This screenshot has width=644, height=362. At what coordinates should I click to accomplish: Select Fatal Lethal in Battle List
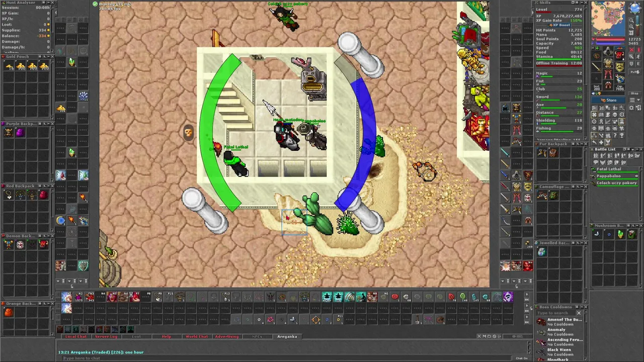615,170
